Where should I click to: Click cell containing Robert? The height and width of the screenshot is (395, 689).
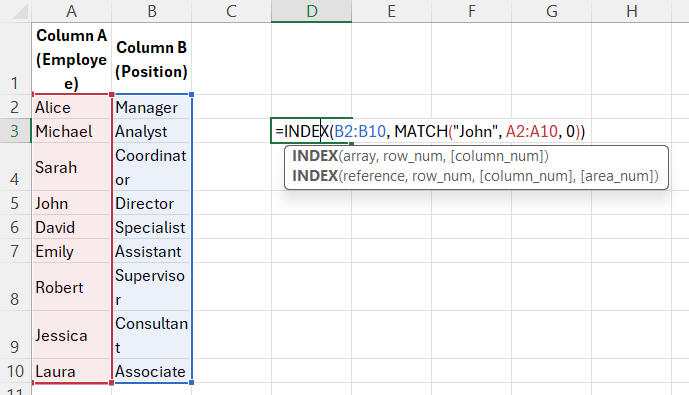[x=72, y=287]
